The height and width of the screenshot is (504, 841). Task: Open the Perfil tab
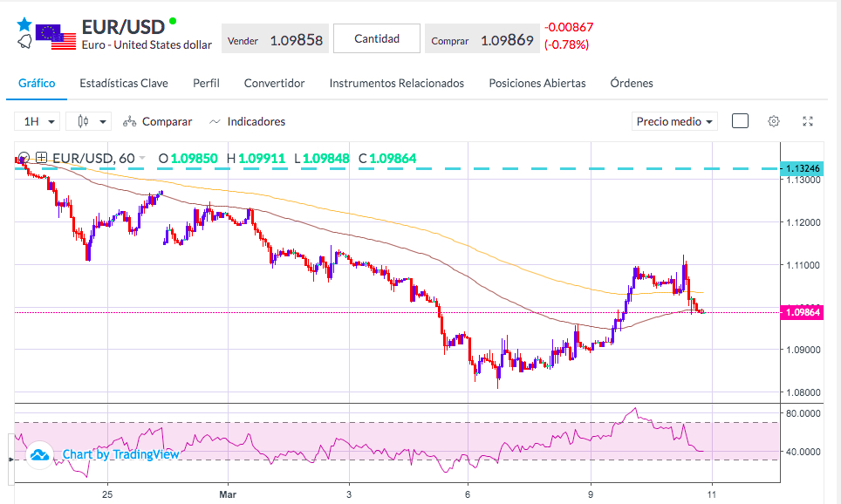206,83
